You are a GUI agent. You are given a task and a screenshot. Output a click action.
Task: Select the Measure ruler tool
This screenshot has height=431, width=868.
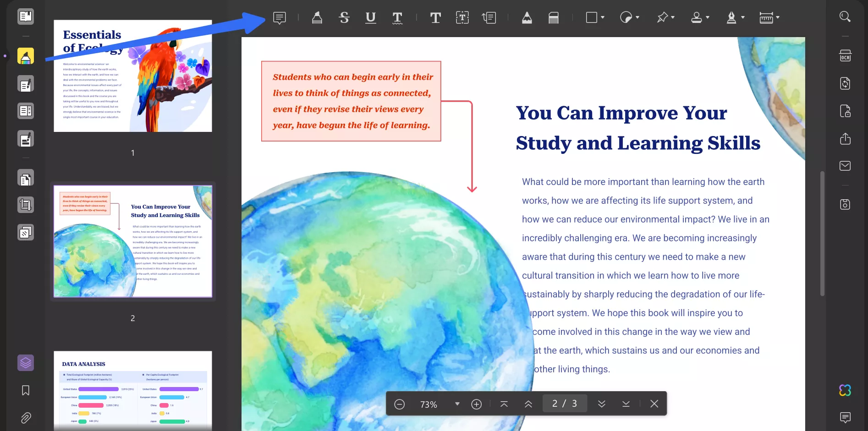pyautogui.click(x=766, y=17)
